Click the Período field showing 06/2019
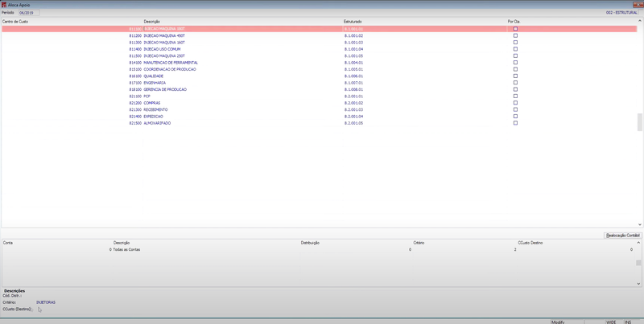Screen dimensions: 644x324 [x=29, y=13]
